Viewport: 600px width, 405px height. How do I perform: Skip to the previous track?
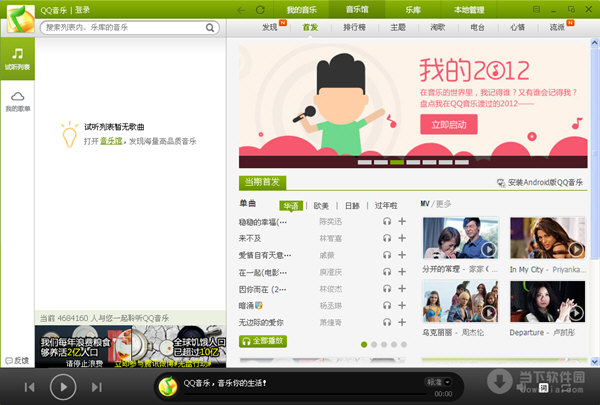click(29, 387)
